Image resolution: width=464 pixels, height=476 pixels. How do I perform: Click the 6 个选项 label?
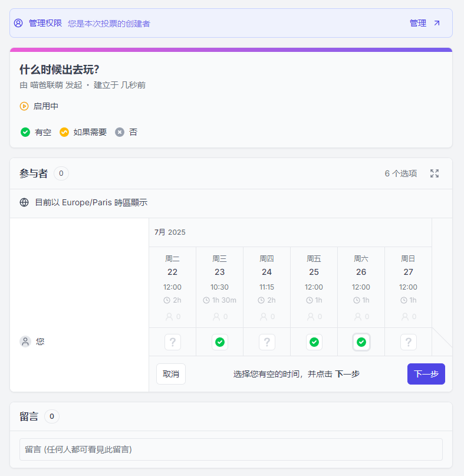click(400, 173)
